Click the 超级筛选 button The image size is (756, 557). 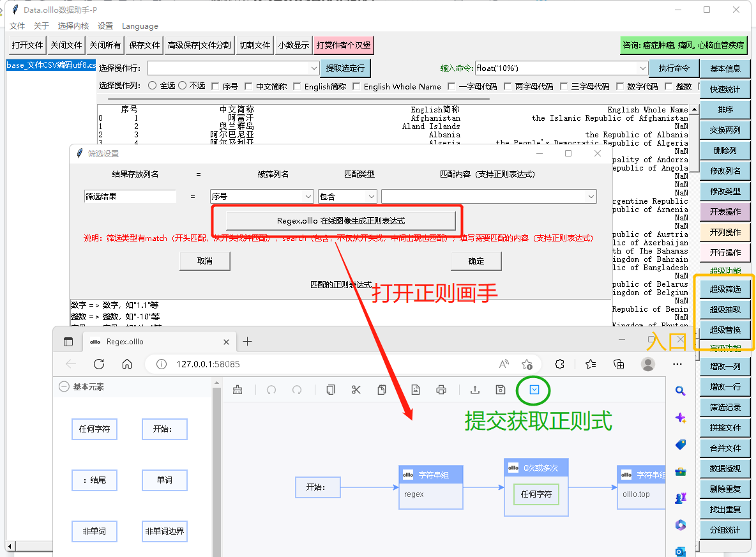pyautogui.click(x=725, y=289)
